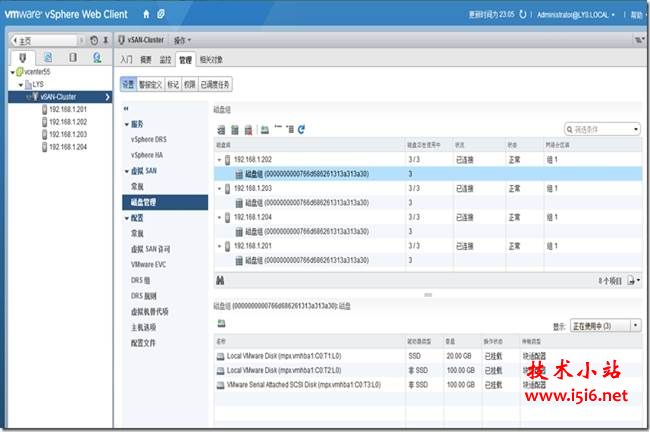Select the 警报定义 sub-tab
This screenshot has width=650, height=432.
(x=150, y=85)
